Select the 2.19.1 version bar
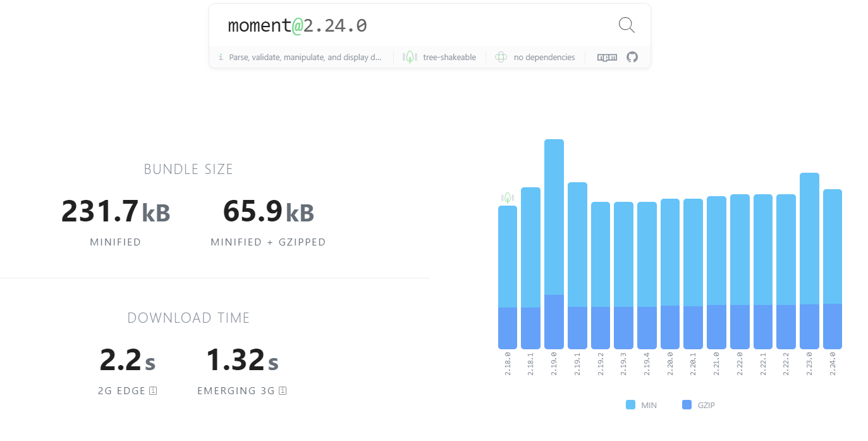Viewport: 868px width, 441px height. tap(577, 266)
